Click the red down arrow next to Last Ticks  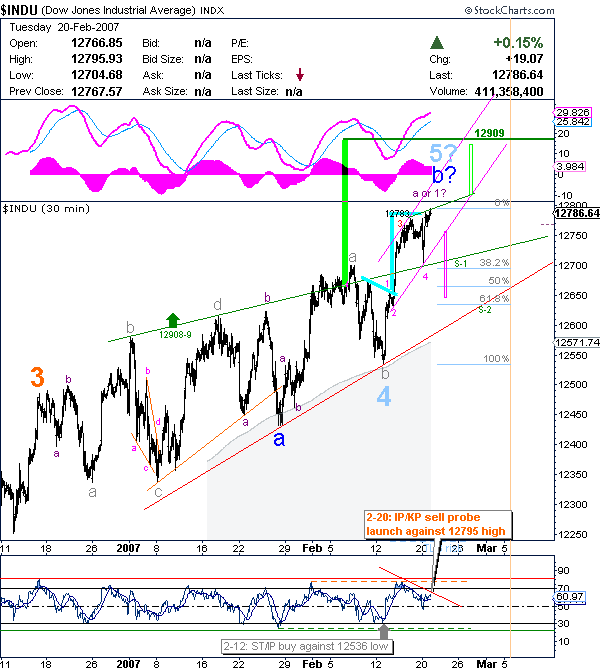pyautogui.click(x=300, y=75)
